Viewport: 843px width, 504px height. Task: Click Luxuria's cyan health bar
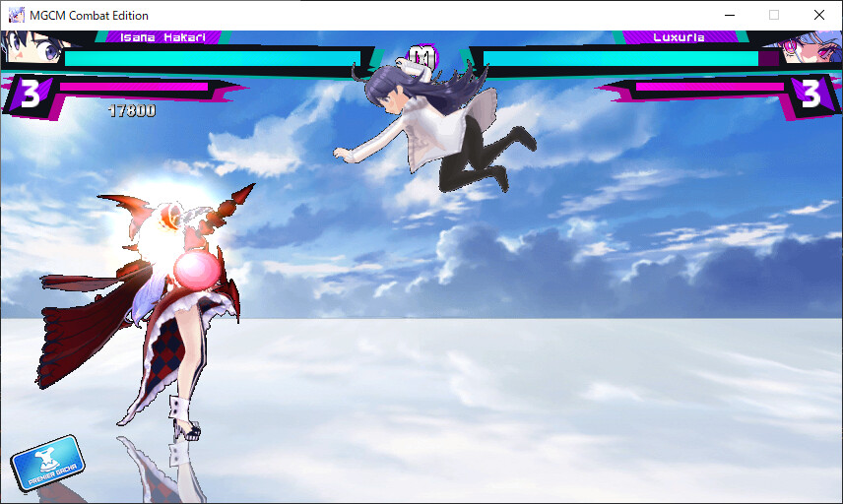click(x=620, y=59)
